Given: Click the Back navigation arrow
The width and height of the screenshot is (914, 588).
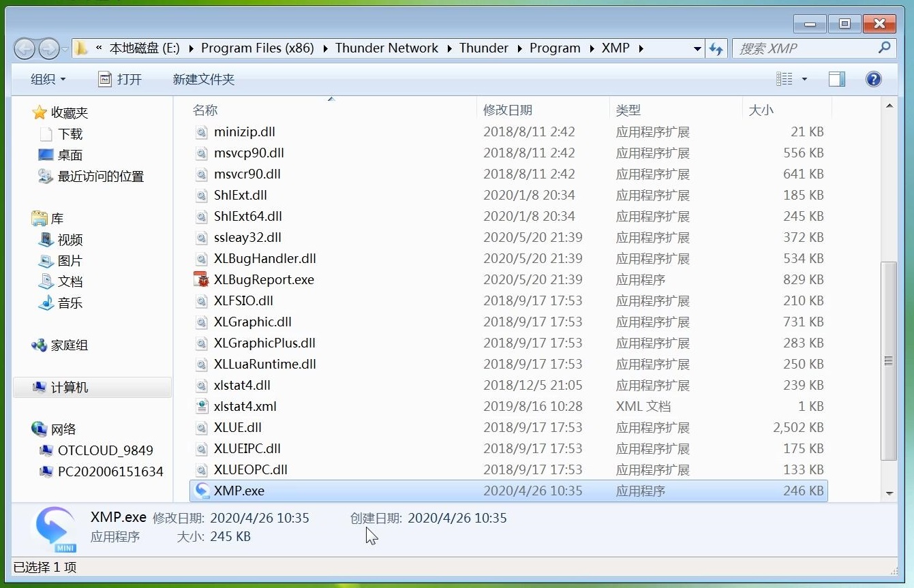Looking at the screenshot, I should pos(25,48).
